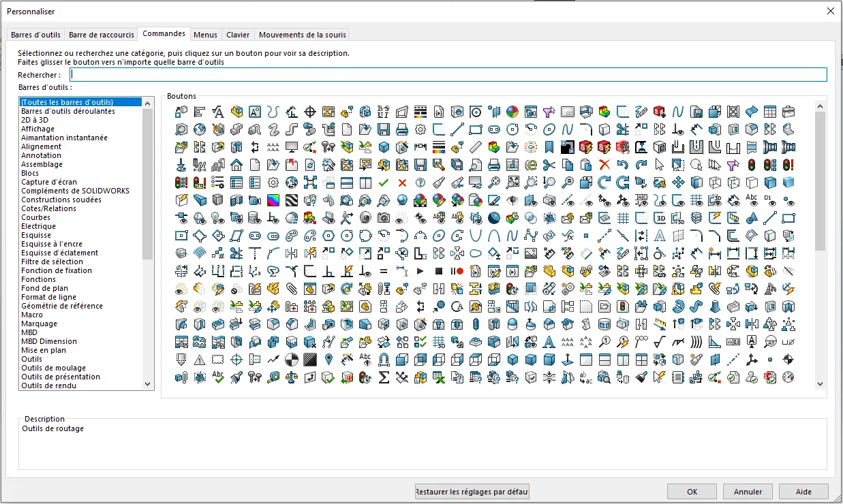The width and height of the screenshot is (843, 504).
Task: Select the photo camera icon
Action: 384,218
